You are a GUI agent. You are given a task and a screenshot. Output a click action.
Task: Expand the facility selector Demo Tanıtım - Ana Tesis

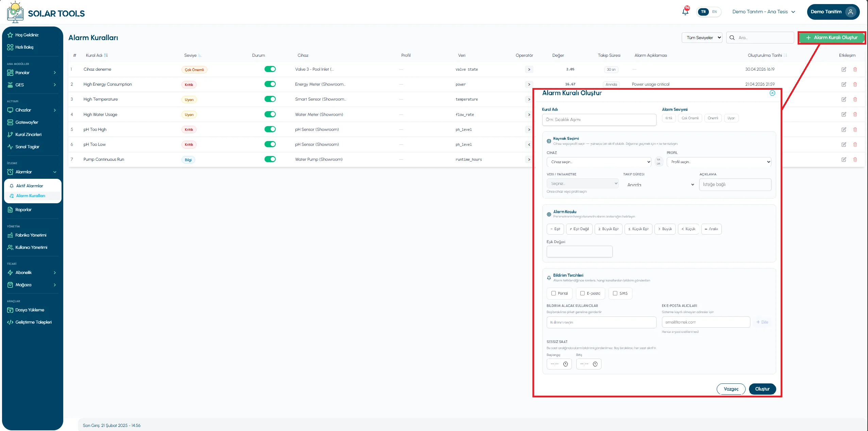click(764, 12)
